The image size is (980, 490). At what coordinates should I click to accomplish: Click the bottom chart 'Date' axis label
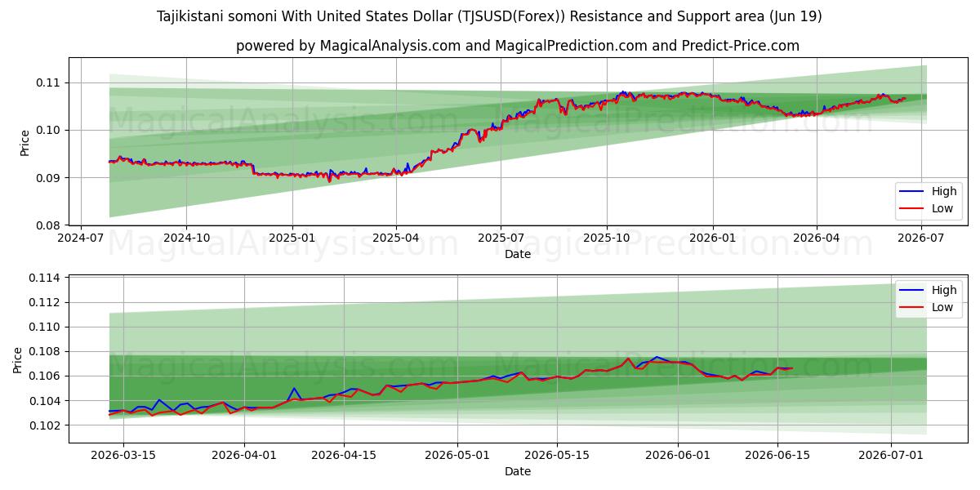518,471
